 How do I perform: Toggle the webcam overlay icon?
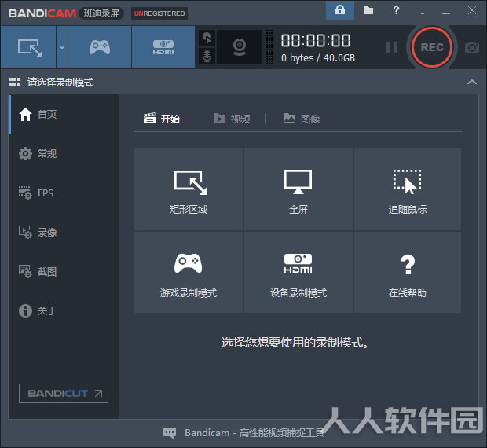tap(240, 47)
